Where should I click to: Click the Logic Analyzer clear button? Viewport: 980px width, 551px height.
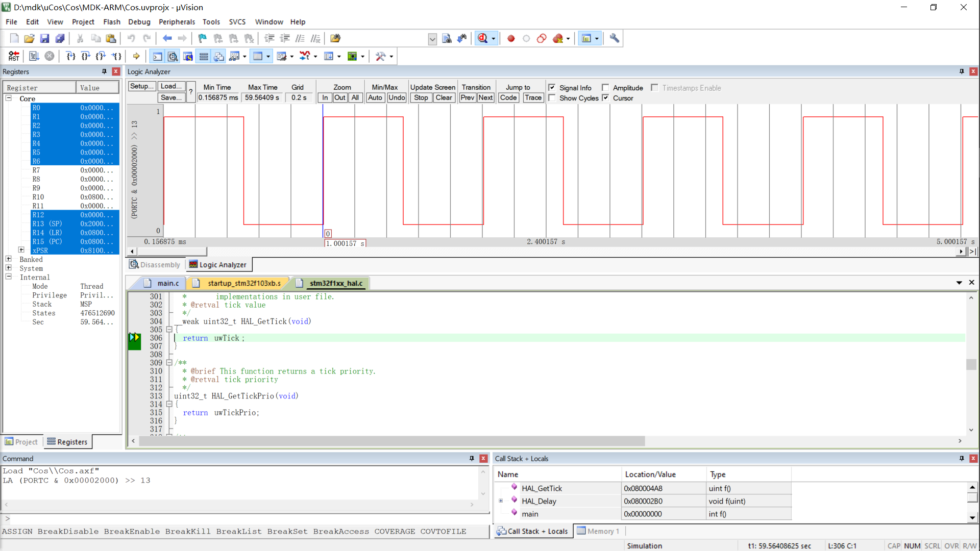pyautogui.click(x=444, y=98)
